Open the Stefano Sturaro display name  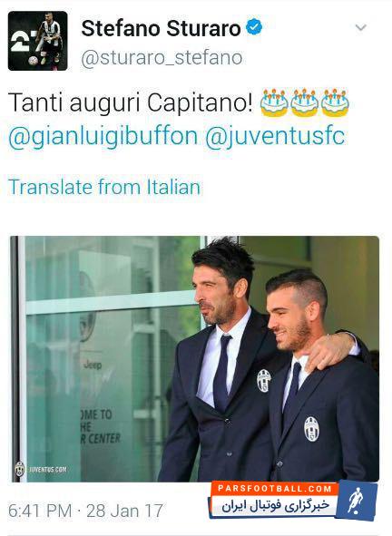(161, 28)
